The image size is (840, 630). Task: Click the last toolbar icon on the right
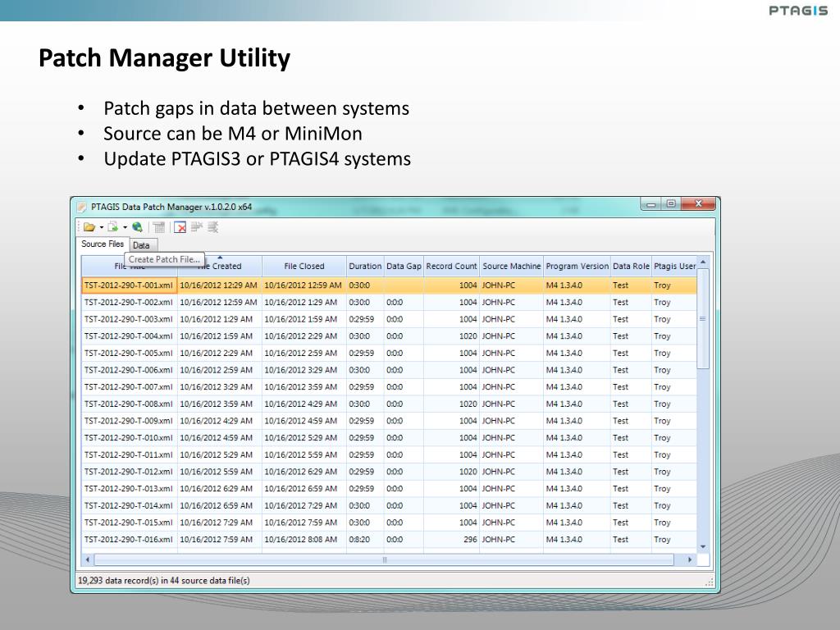click(212, 227)
